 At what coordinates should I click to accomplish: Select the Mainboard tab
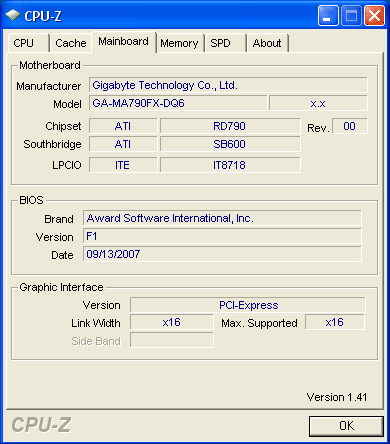124,42
